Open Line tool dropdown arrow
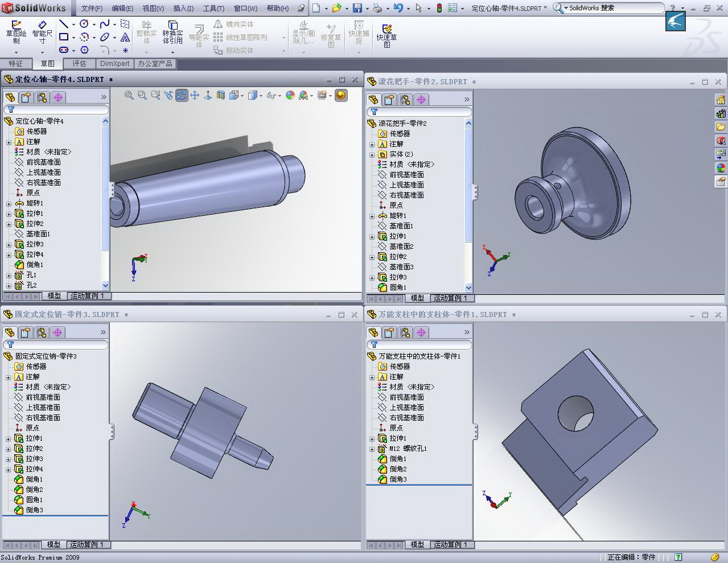 pos(73,24)
